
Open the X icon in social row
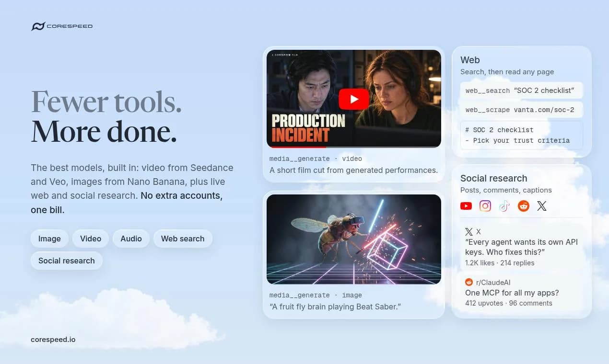point(542,206)
